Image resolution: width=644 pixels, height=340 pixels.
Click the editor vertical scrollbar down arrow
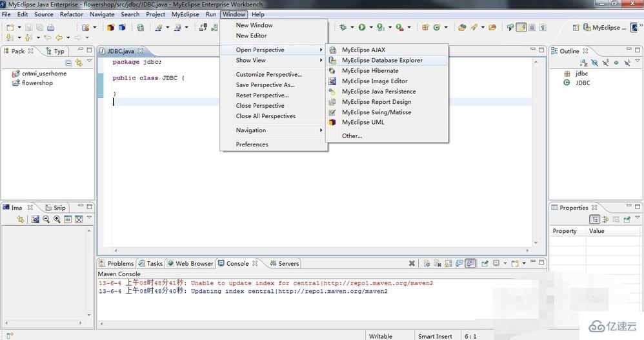[x=536, y=243]
